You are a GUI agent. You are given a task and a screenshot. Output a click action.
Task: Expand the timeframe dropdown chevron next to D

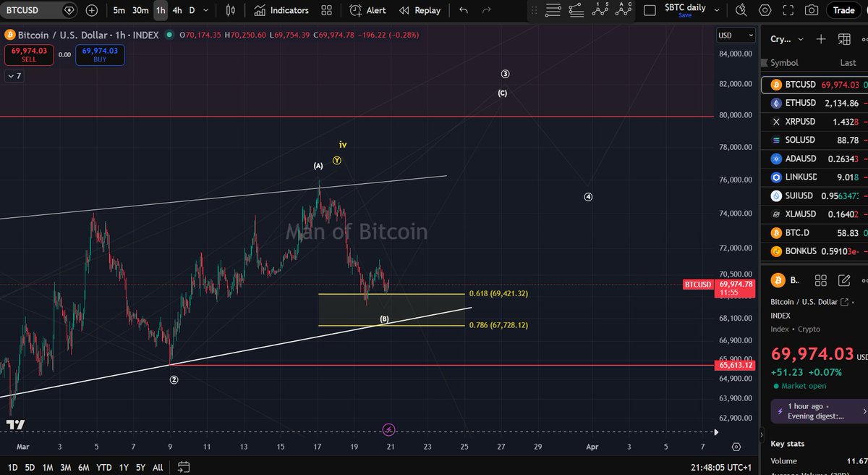tap(205, 10)
